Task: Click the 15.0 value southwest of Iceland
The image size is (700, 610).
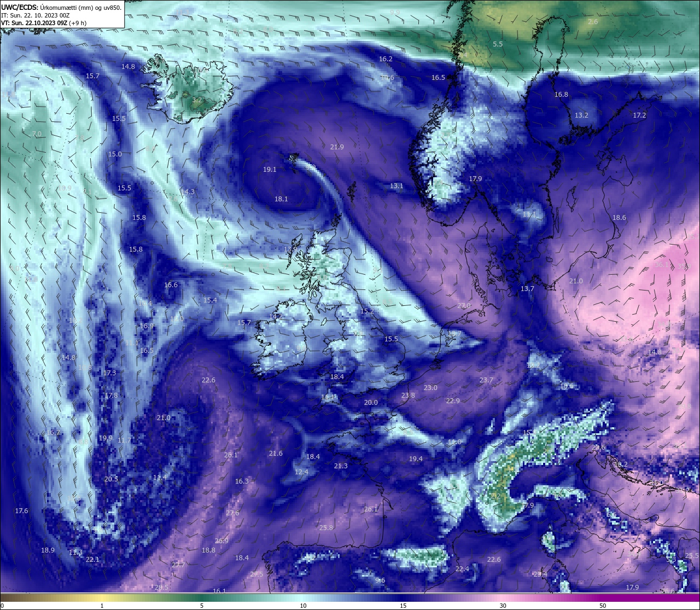Action: [x=115, y=154]
